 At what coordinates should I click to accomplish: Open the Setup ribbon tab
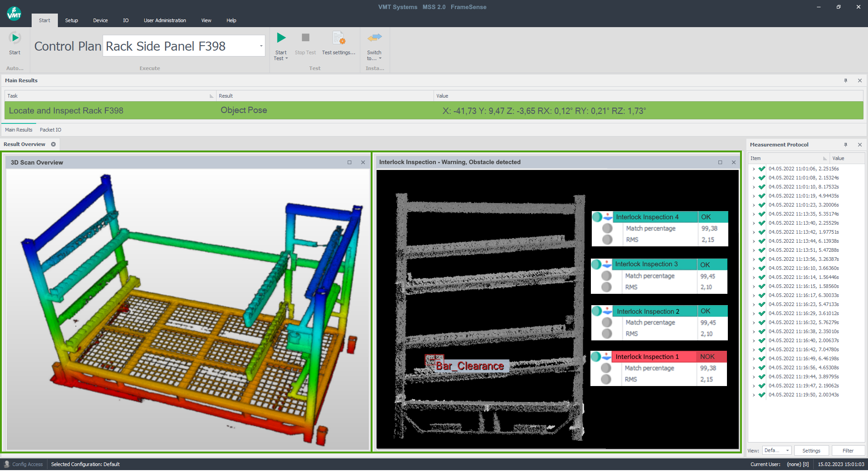[x=71, y=20]
